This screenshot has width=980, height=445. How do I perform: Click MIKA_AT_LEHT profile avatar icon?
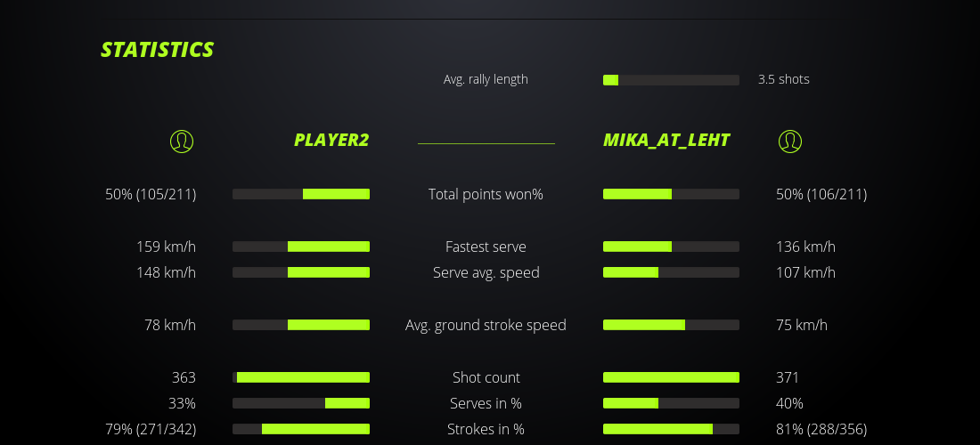point(789,141)
